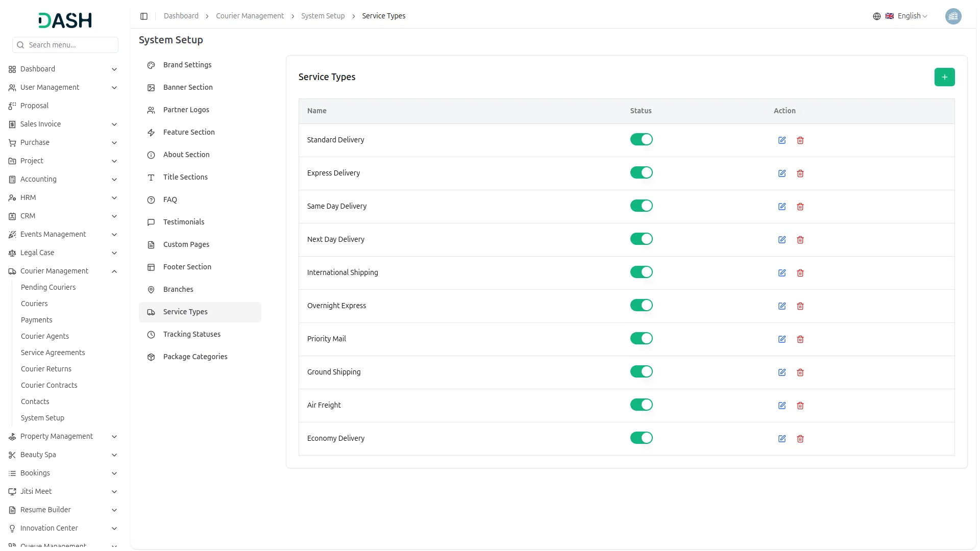Disable the Same Day Delivery status toggle

point(641,206)
